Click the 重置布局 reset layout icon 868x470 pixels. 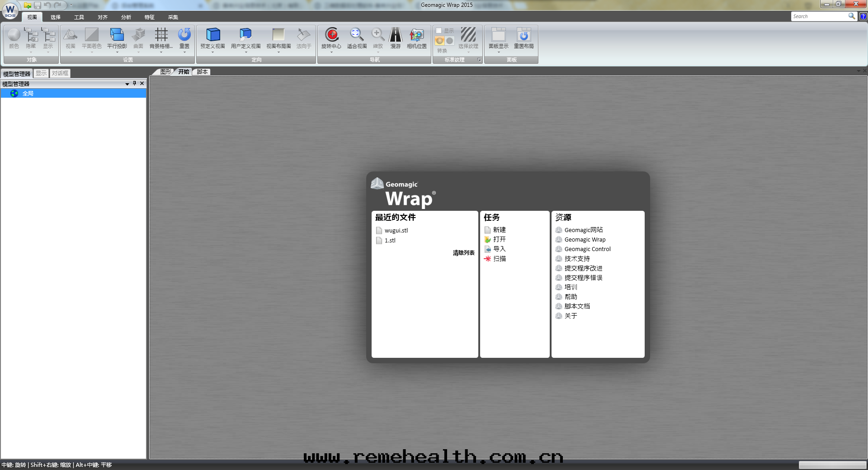tap(524, 35)
